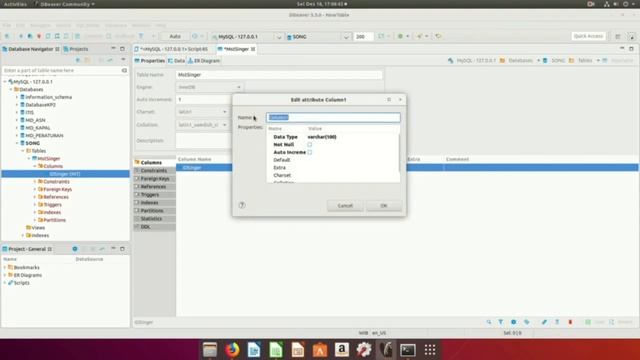This screenshot has width=640, height=360.
Task: Select the MstSinger editor tab
Action: [x=237, y=49]
